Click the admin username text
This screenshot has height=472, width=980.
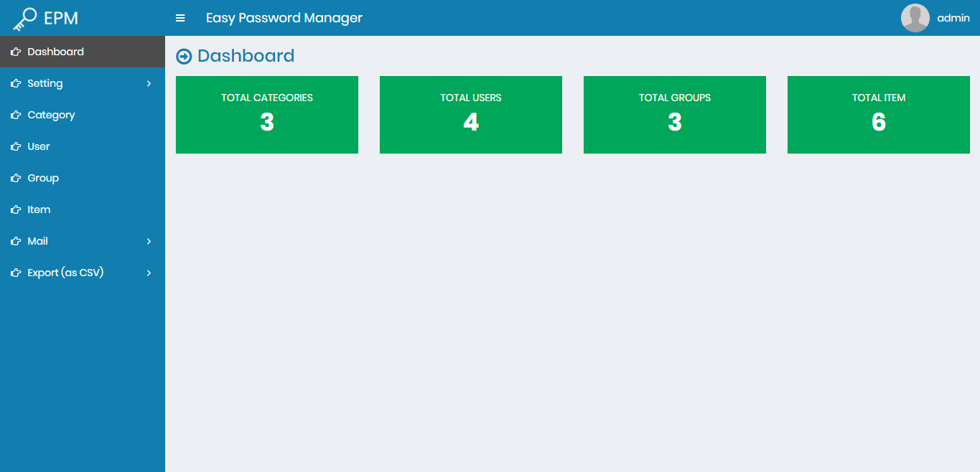point(953,17)
